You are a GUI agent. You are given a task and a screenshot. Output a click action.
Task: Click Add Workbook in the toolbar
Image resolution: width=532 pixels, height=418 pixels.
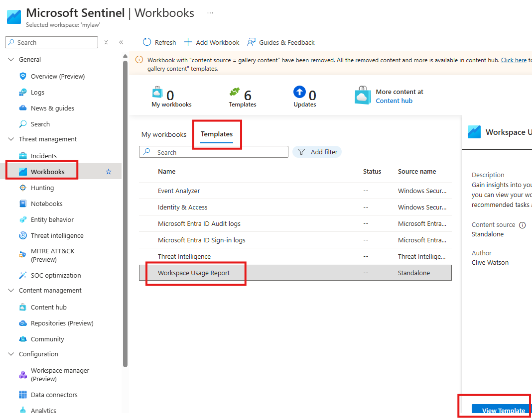tap(212, 42)
